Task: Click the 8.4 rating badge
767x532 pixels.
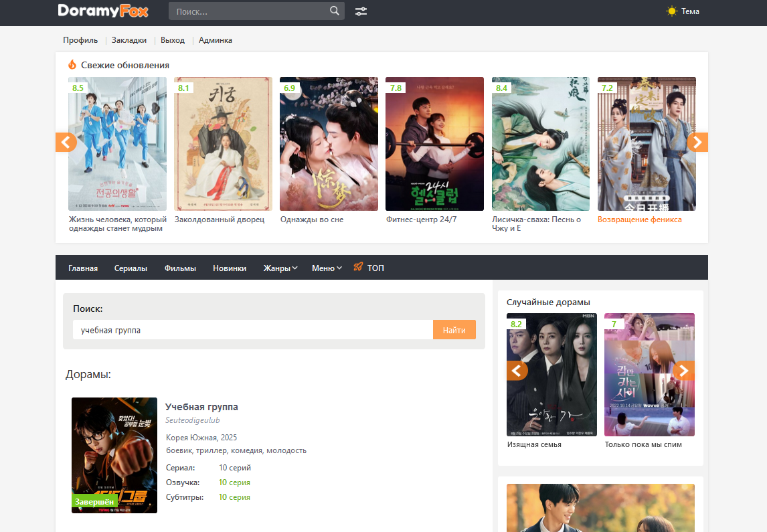Action: [501, 88]
